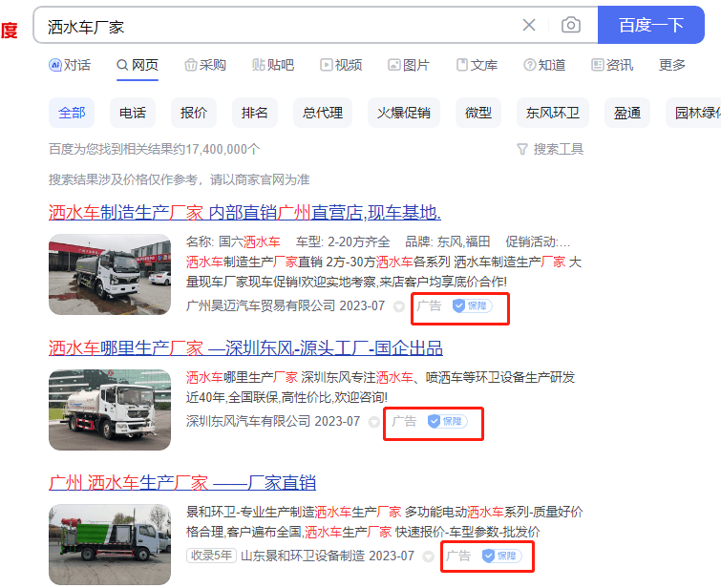Switch to the 图片 tab
This screenshot has width=721, height=588.
[409, 65]
